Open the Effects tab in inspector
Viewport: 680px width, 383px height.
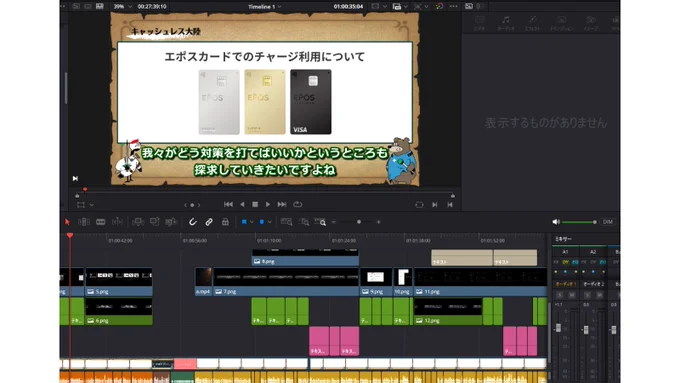[x=533, y=23]
